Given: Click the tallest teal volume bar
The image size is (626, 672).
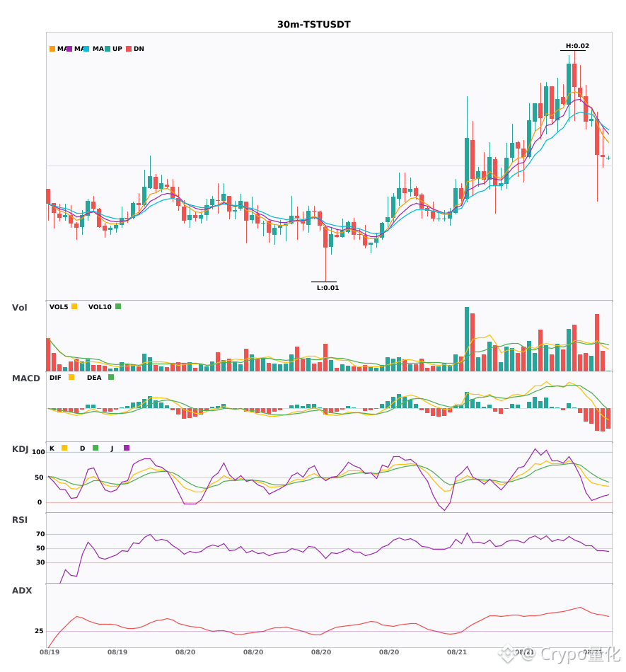Looking at the screenshot, I should coord(467,339).
